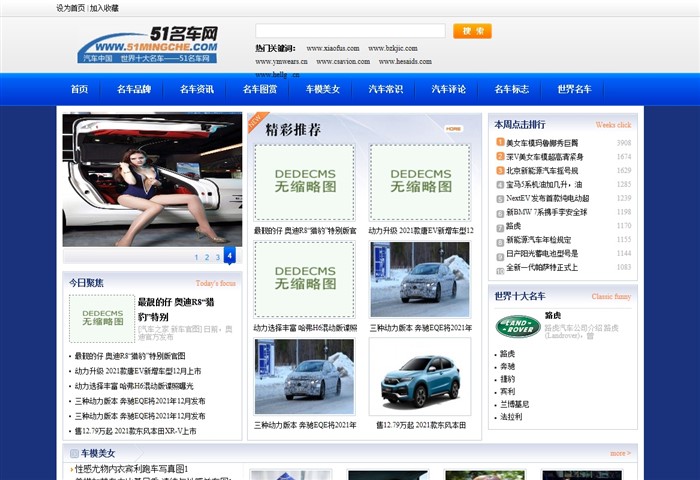Open caption 售12.79万起 2021款东风本田
The width and height of the screenshot is (700, 480).
[421, 426]
